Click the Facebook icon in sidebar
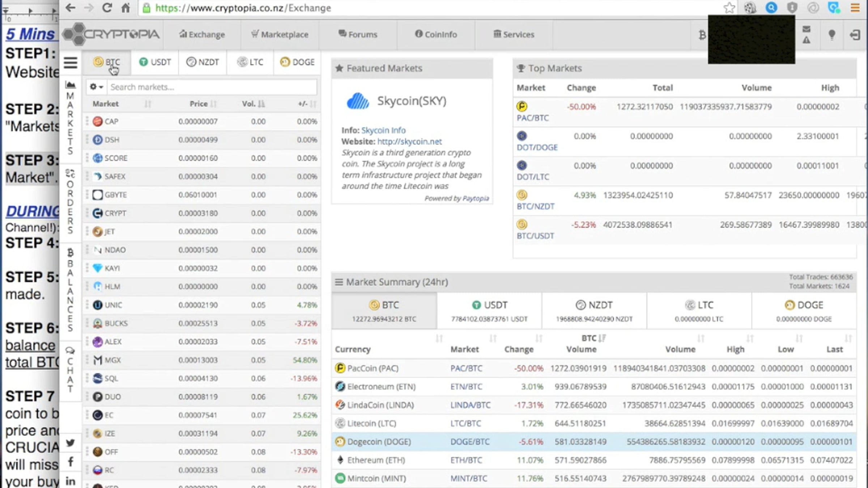This screenshot has height=488, width=868. (x=71, y=462)
